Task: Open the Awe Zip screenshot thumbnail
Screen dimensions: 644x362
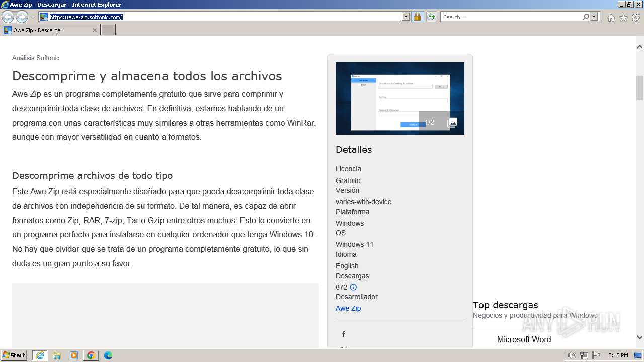Action: [400, 99]
